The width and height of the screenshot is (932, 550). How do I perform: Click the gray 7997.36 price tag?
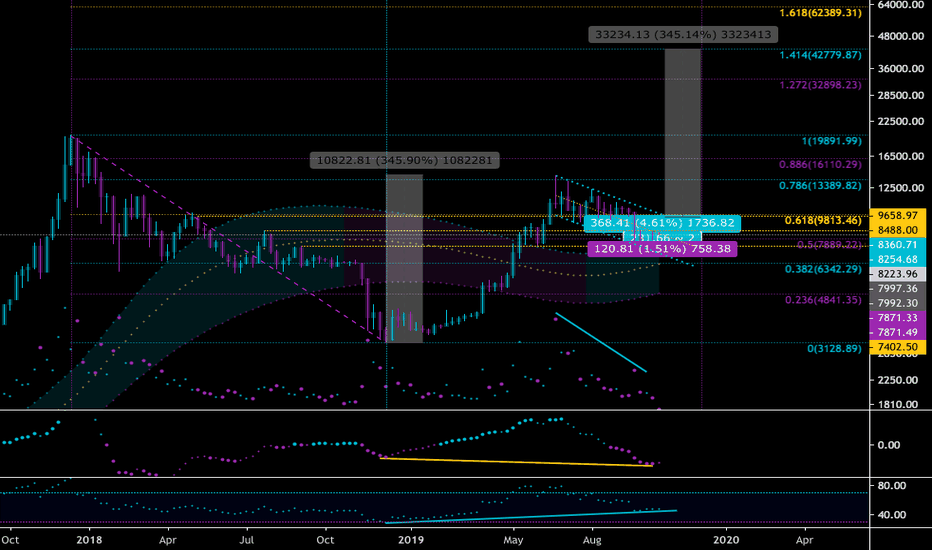(898, 288)
